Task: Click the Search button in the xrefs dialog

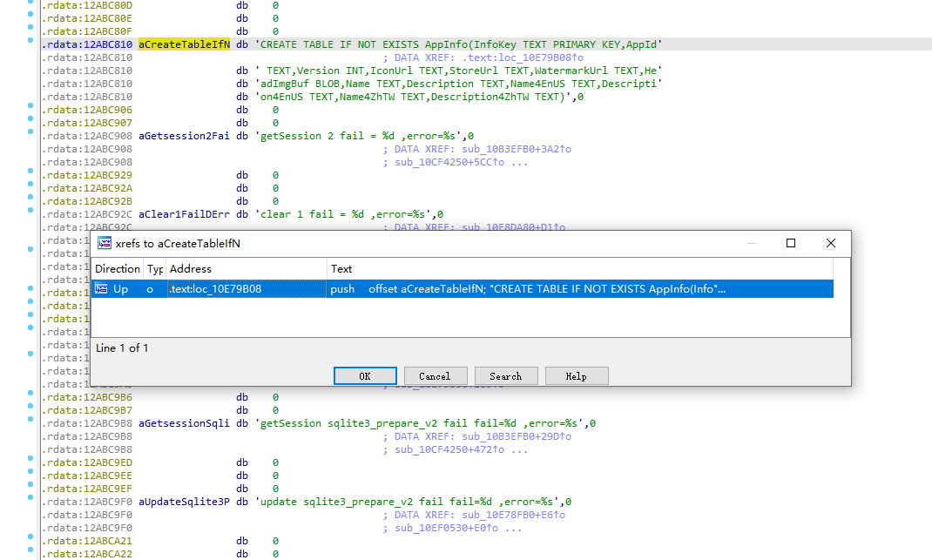Action: pyautogui.click(x=506, y=375)
